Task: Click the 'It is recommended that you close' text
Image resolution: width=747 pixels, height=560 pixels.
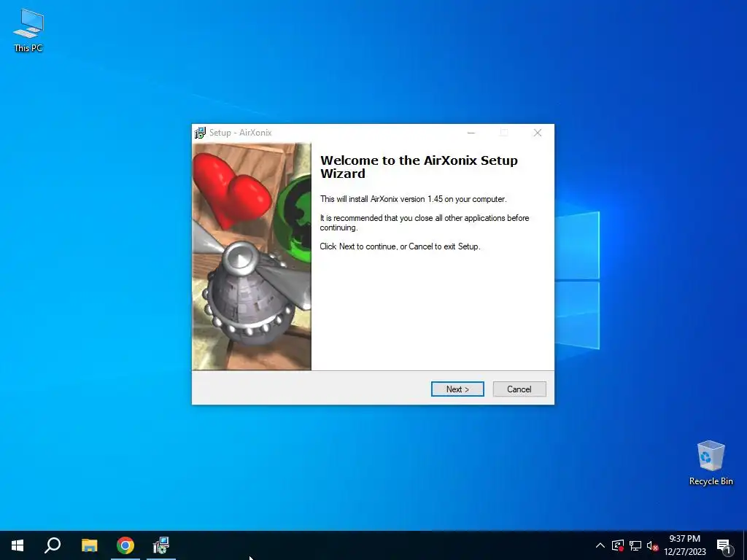Action: coord(424,222)
